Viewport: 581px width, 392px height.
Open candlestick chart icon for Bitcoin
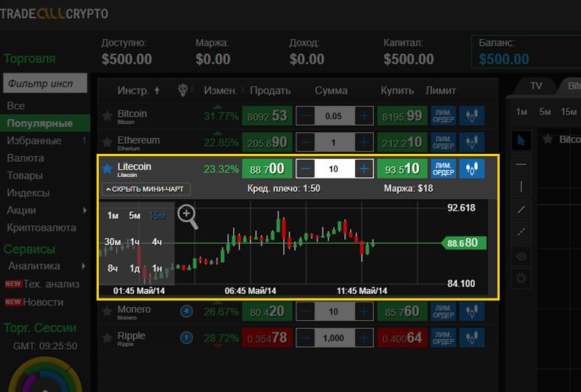(471, 115)
